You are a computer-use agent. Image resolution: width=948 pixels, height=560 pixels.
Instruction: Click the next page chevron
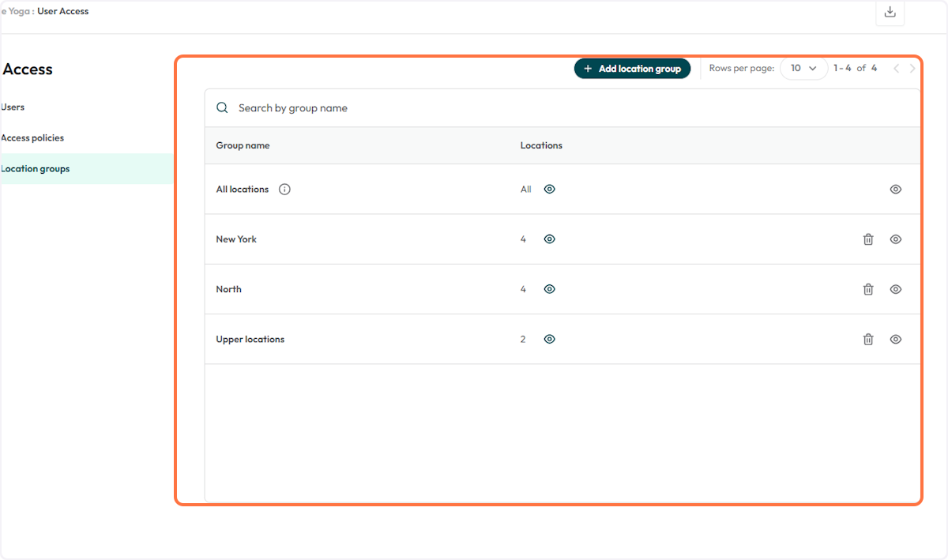(x=912, y=69)
